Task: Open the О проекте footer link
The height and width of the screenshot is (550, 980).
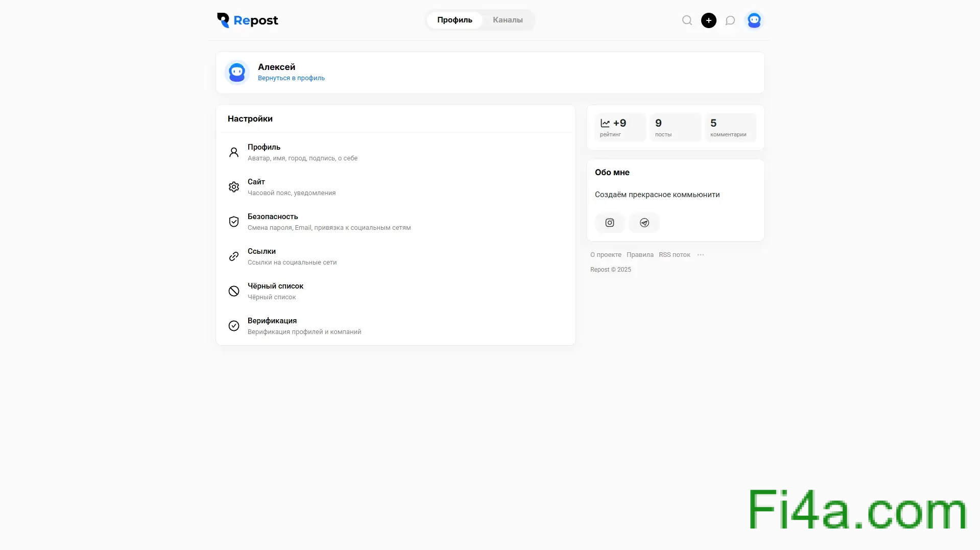Action: click(606, 255)
